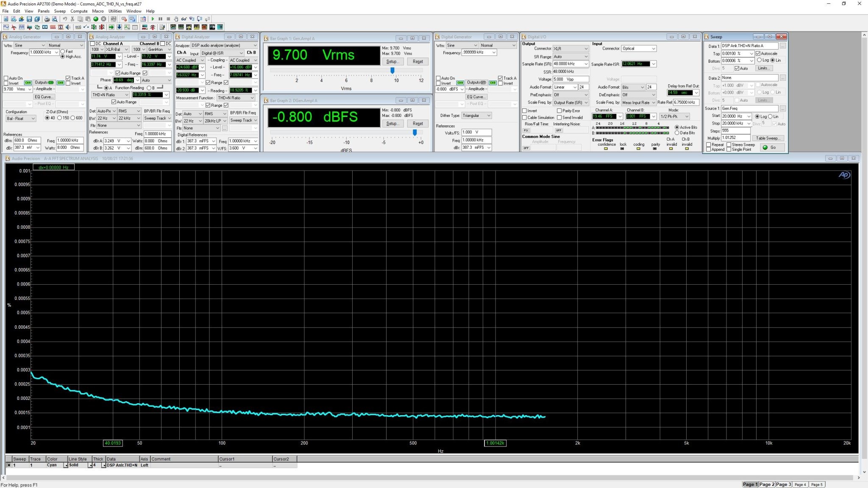Open the Graph panel icon

pyautogui.click(x=127, y=27)
